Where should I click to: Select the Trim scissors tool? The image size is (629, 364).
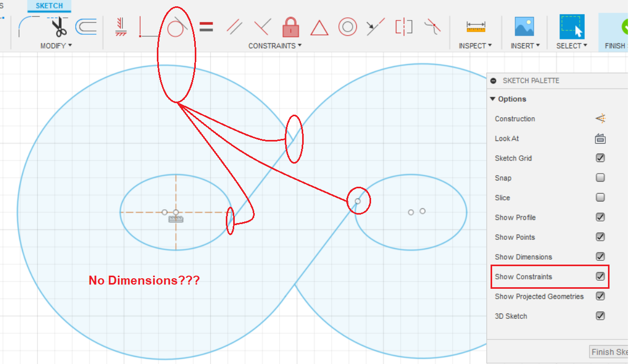pyautogui.click(x=58, y=27)
